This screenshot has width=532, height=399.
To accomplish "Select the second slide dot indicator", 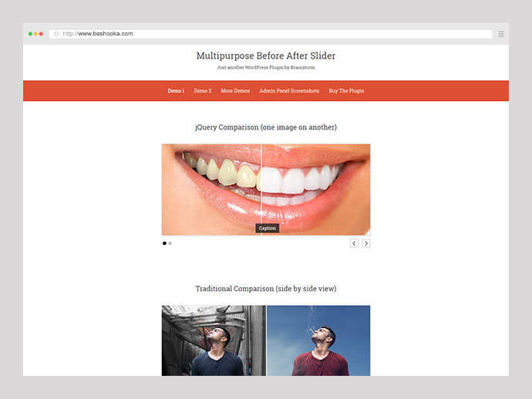I will point(170,243).
